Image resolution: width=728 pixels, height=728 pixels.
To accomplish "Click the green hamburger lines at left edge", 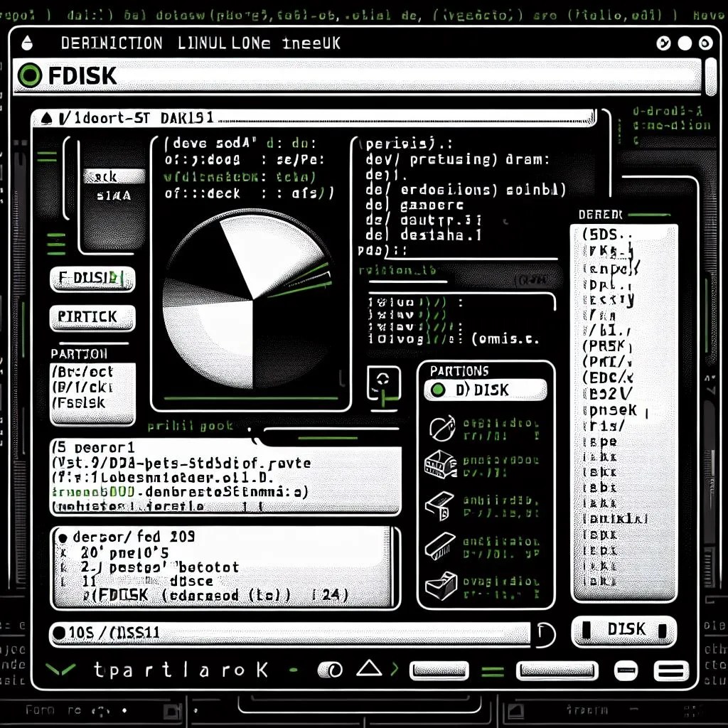I will point(56,245).
